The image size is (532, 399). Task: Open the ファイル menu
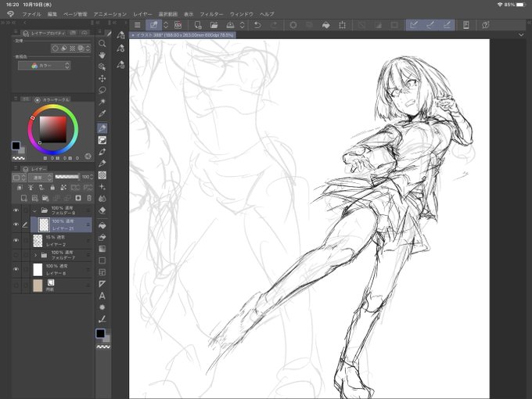coord(31,14)
